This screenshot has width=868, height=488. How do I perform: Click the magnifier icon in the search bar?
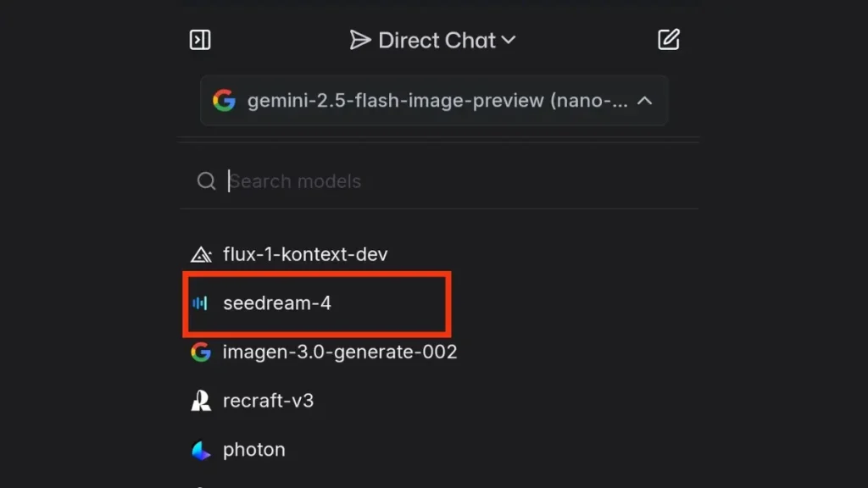206,180
